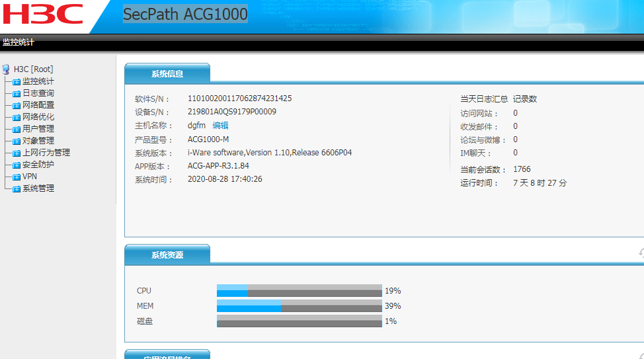Expand the 网络优化 tree node icon

pyautogui.click(x=17, y=118)
